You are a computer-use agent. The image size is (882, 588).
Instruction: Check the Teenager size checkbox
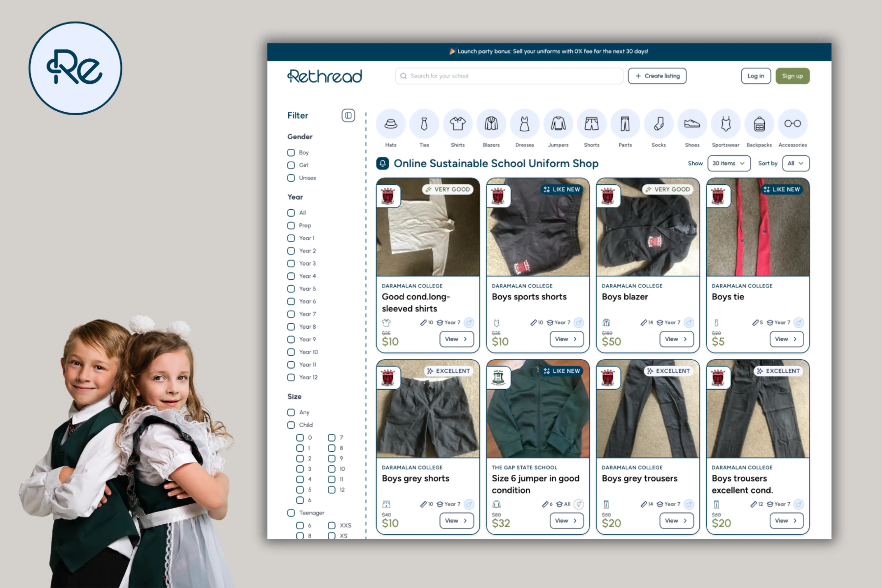[x=291, y=513]
